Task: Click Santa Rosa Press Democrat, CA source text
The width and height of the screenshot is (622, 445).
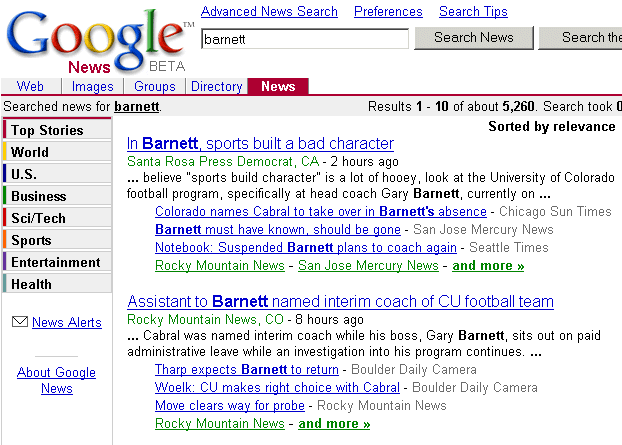Action: click(x=223, y=161)
